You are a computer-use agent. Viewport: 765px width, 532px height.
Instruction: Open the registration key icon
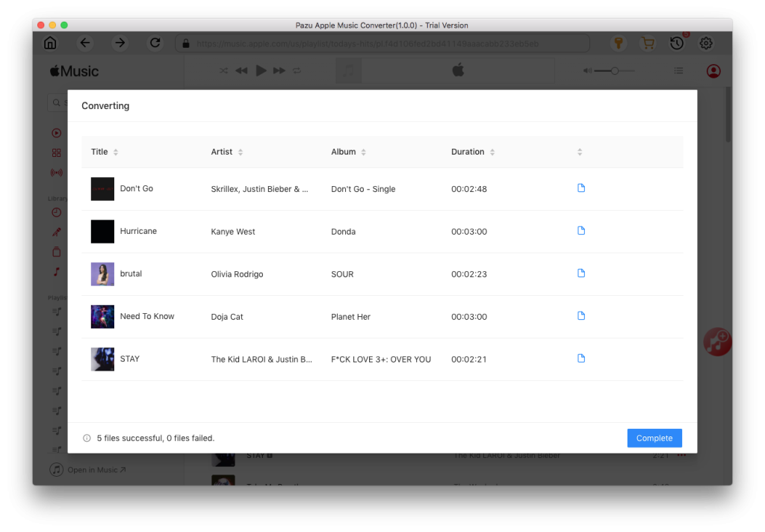pos(619,43)
